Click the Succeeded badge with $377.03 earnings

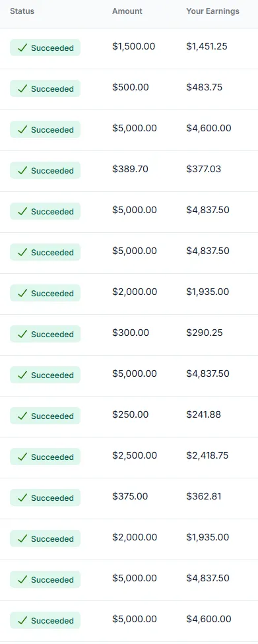(x=45, y=170)
